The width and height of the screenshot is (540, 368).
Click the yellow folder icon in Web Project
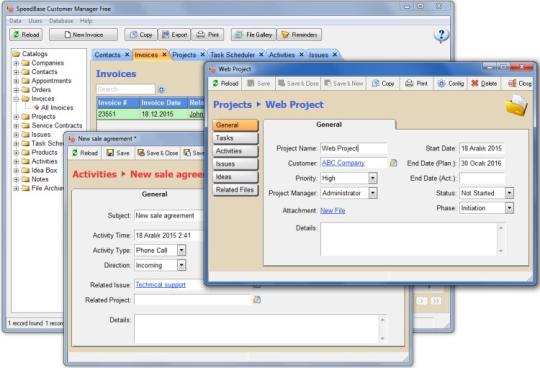point(516,106)
